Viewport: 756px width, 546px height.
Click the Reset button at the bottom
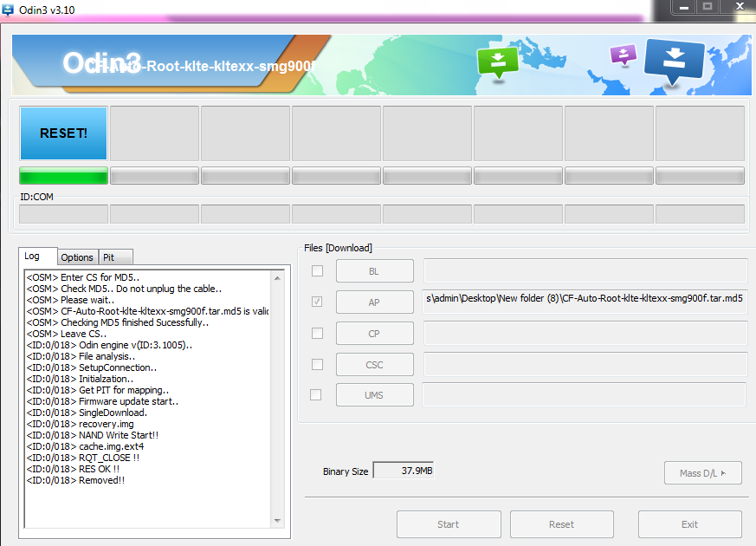pyautogui.click(x=562, y=524)
